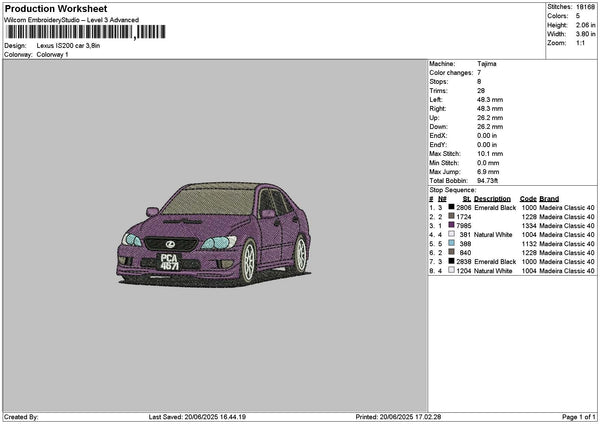Pick the Natural White swatch with 381 stitches

[x=452, y=234]
